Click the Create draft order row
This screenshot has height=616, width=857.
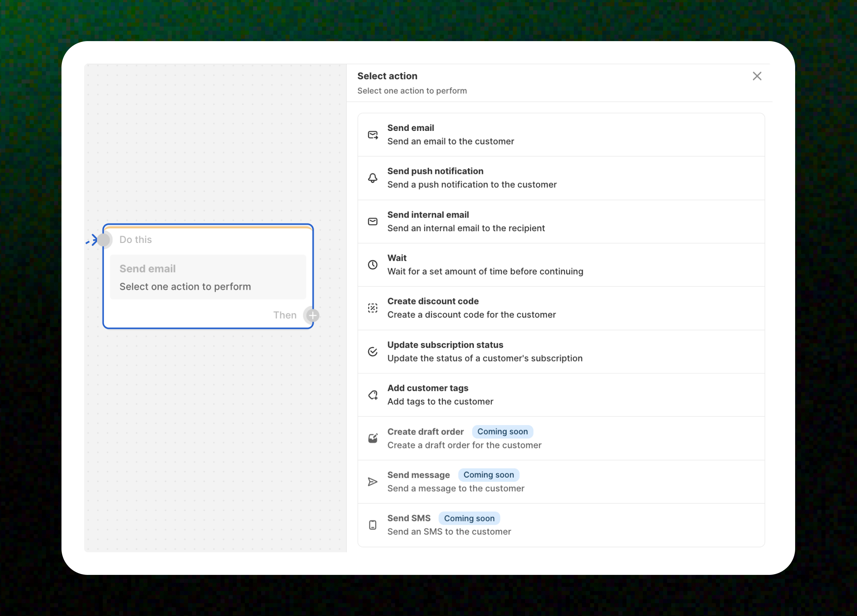tap(561, 438)
